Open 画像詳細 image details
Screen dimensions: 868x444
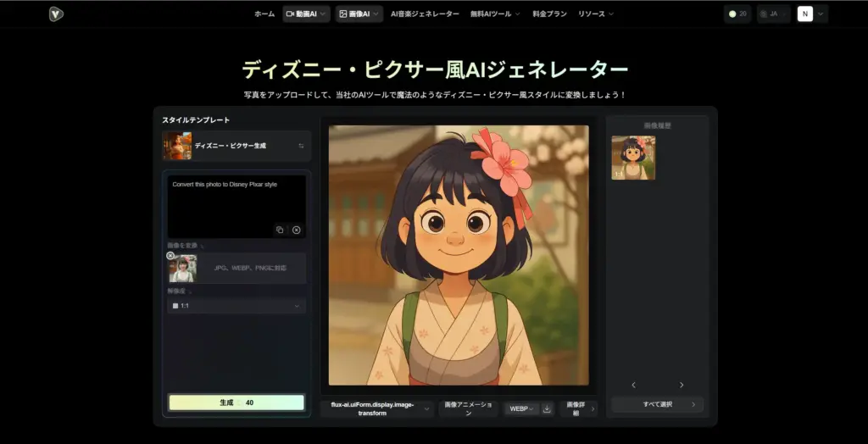[578, 408]
